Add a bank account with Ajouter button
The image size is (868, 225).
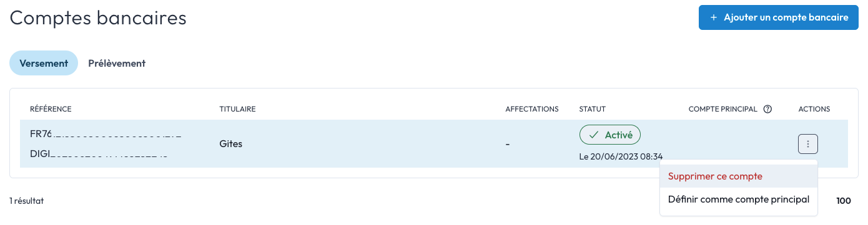(779, 17)
